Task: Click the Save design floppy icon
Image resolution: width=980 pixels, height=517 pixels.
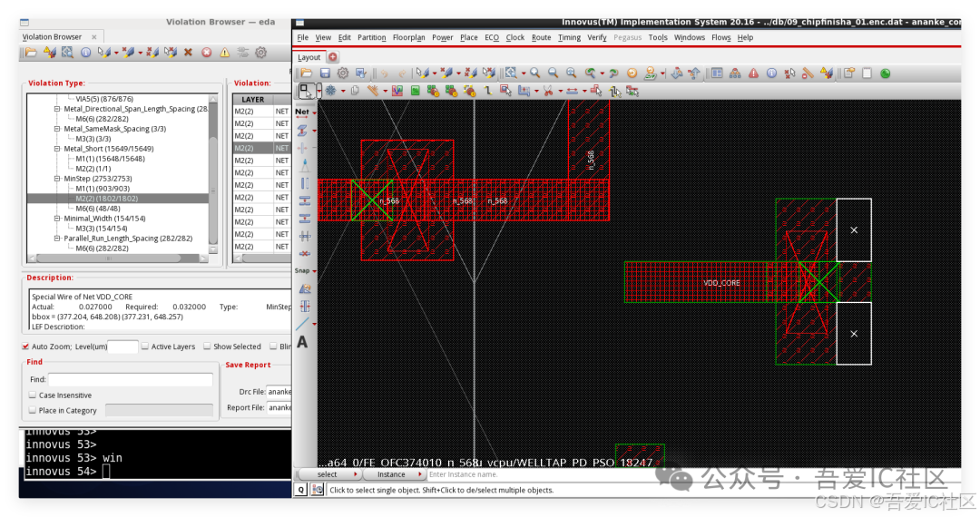Action: click(325, 73)
